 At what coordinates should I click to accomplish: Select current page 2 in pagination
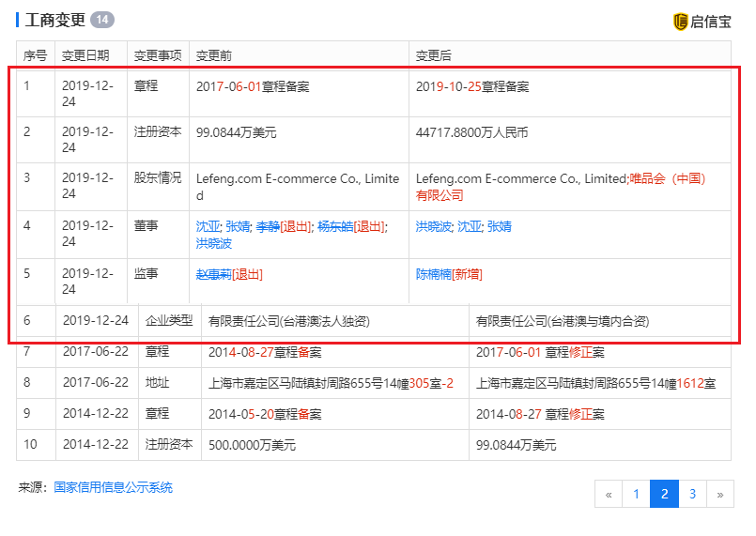coord(664,494)
